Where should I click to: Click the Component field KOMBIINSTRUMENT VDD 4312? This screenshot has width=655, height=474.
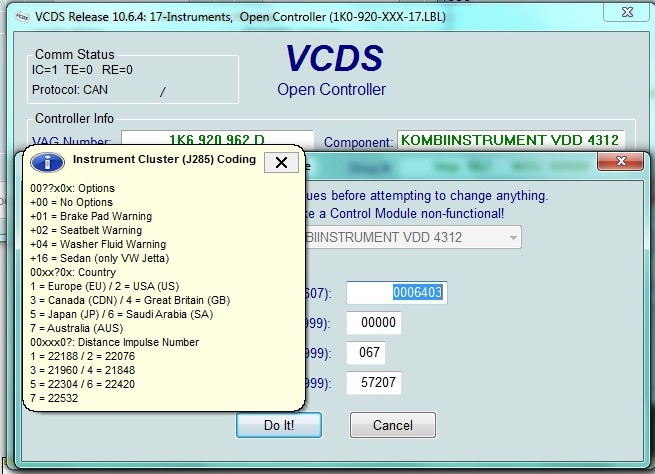tap(510, 140)
